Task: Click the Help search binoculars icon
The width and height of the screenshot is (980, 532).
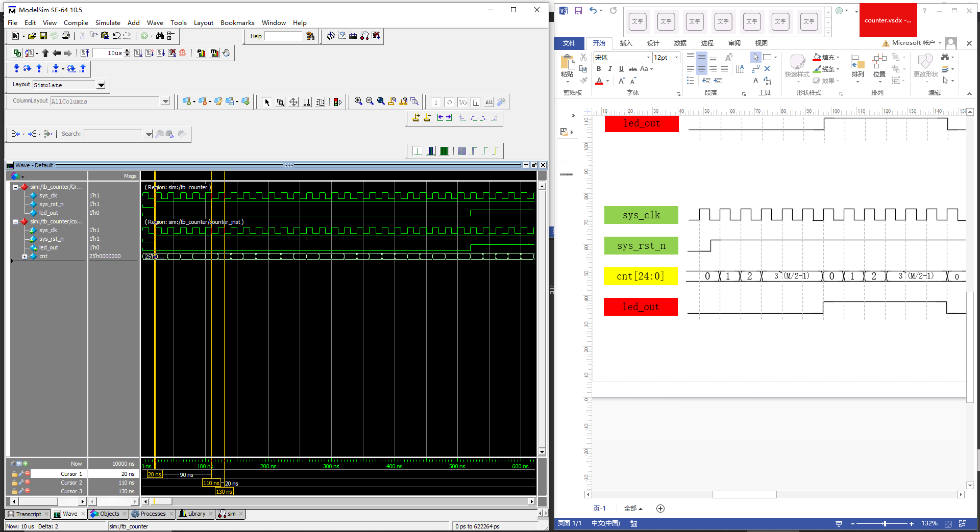Action: [310, 36]
